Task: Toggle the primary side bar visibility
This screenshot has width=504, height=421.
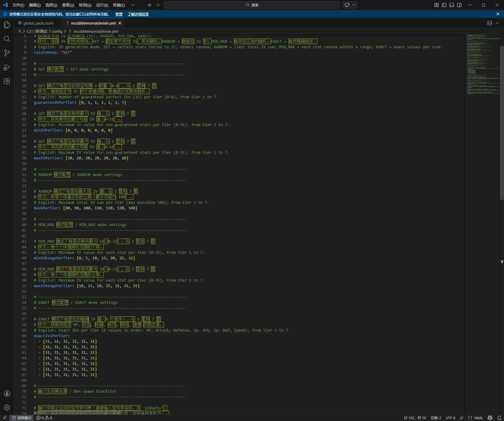Action: (x=444, y=5)
